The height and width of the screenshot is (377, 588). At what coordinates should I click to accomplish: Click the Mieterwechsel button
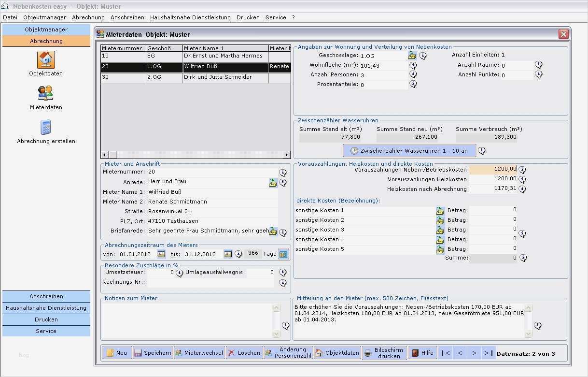199,353
